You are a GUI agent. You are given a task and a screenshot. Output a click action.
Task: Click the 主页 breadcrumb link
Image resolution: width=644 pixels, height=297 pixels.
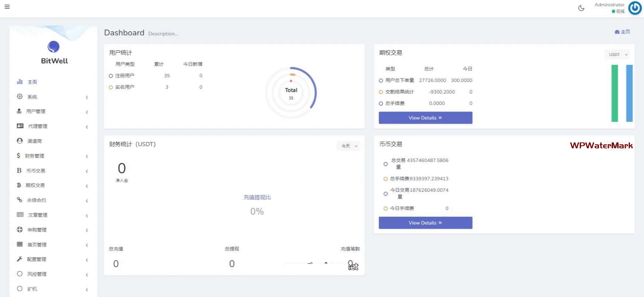click(x=623, y=32)
